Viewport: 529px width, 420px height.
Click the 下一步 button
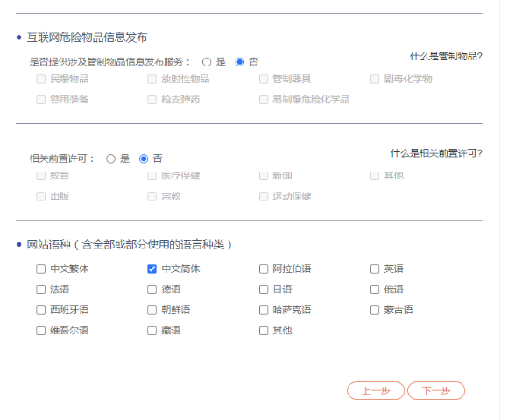pyautogui.click(x=436, y=391)
